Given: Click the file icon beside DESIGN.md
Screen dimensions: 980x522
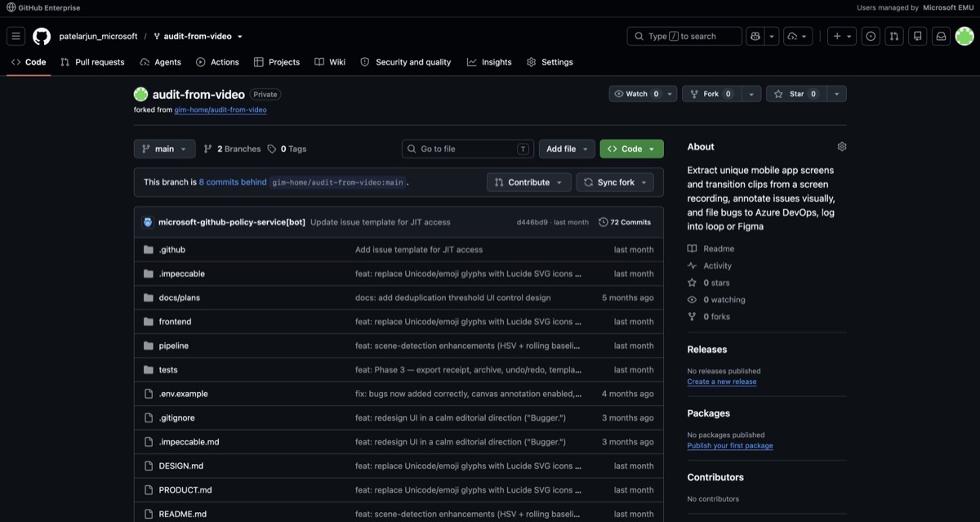Looking at the screenshot, I should (149, 466).
